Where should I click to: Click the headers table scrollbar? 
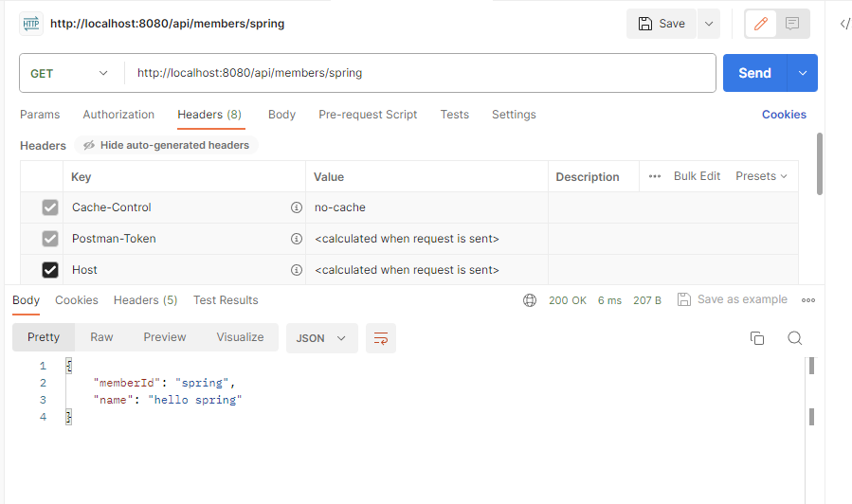pyautogui.click(x=820, y=164)
